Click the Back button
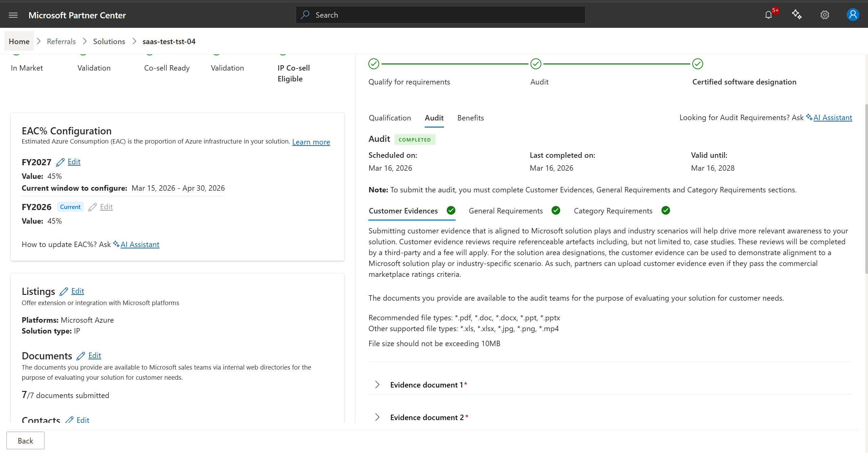The height and width of the screenshot is (453, 868). 25,440
